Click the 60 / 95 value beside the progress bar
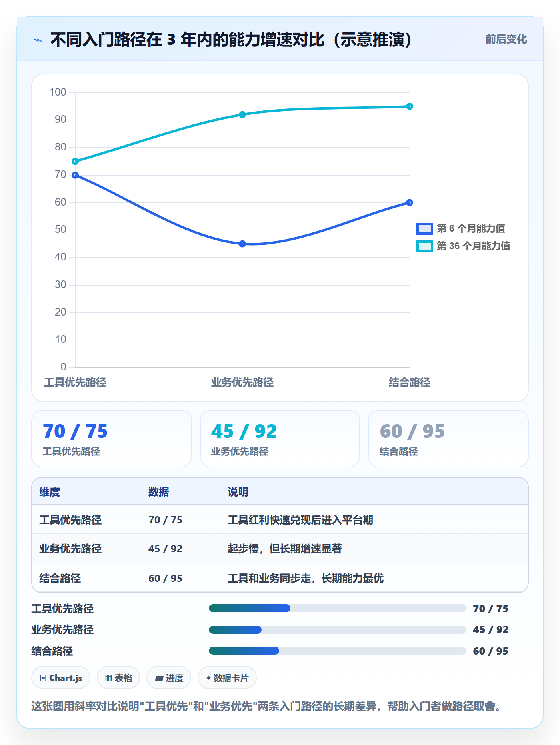This screenshot has width=560, height=745. click(x=490, y=651)
